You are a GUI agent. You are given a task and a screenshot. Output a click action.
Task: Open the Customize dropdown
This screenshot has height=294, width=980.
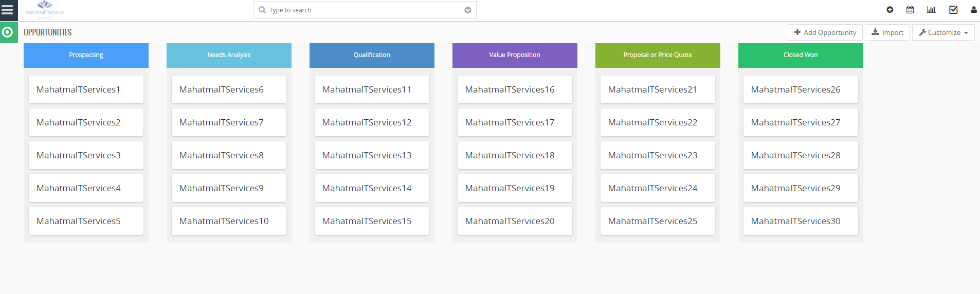[x=943, y=32]
